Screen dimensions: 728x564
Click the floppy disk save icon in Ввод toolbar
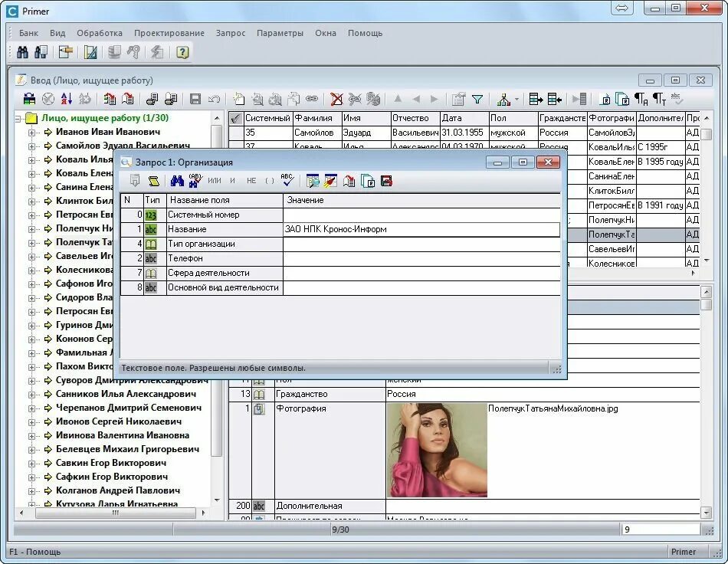coord(195,99)
